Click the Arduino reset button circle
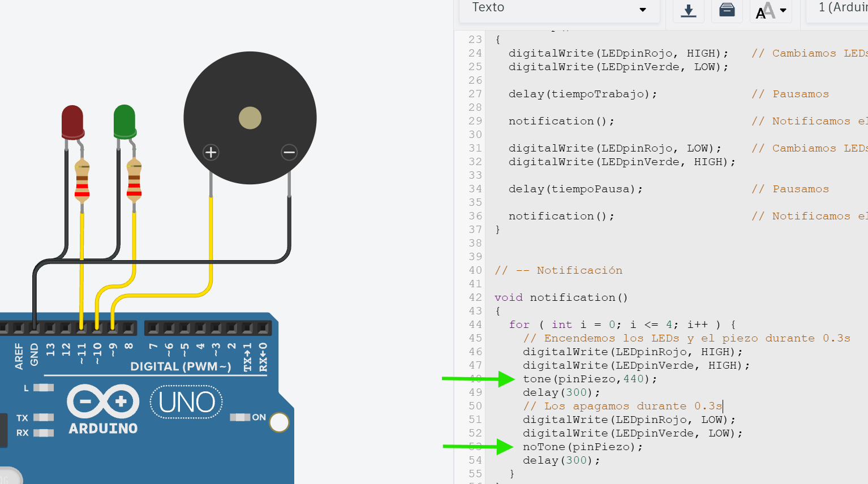Screen dimensions: 868x484 279,422
